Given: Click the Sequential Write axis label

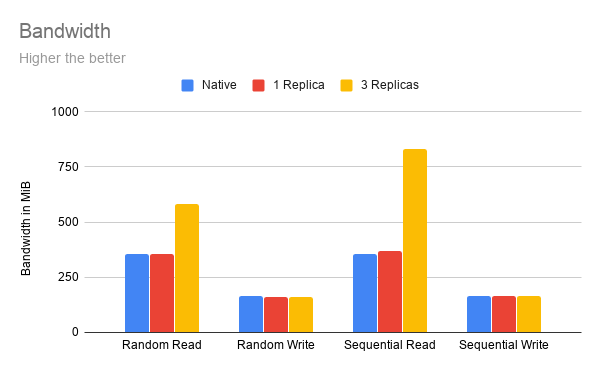Looking at the screenshot, I should [504, 345].
